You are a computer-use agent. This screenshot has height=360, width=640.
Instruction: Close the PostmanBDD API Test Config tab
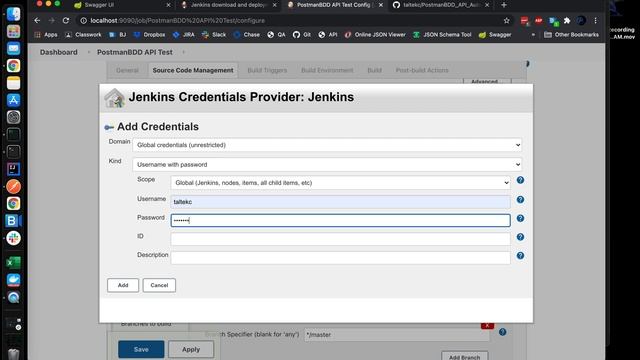(381, 5)
